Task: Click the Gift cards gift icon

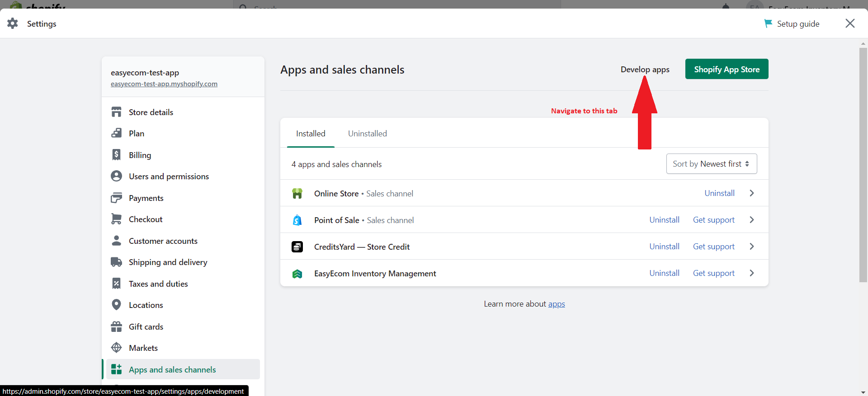Action: 117,326
